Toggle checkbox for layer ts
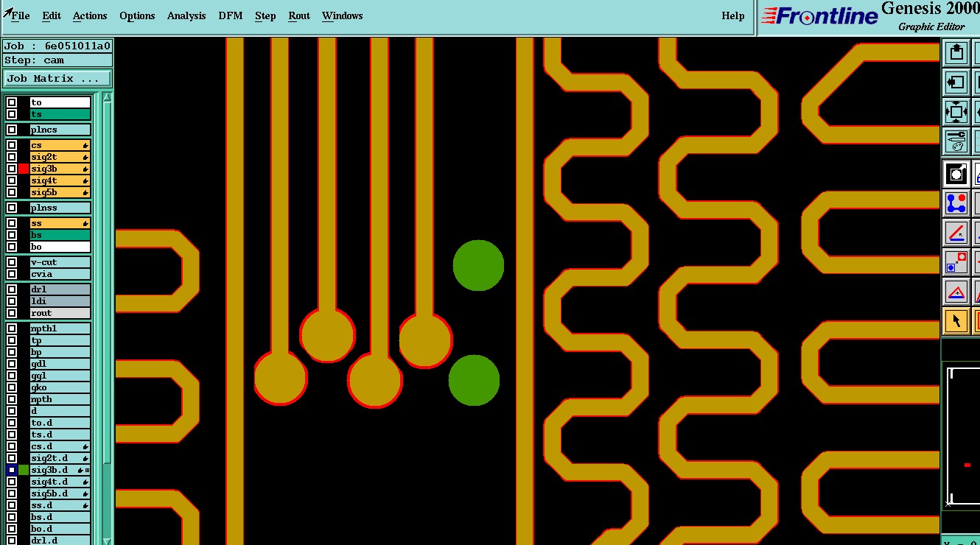 (x=12, y=114)
